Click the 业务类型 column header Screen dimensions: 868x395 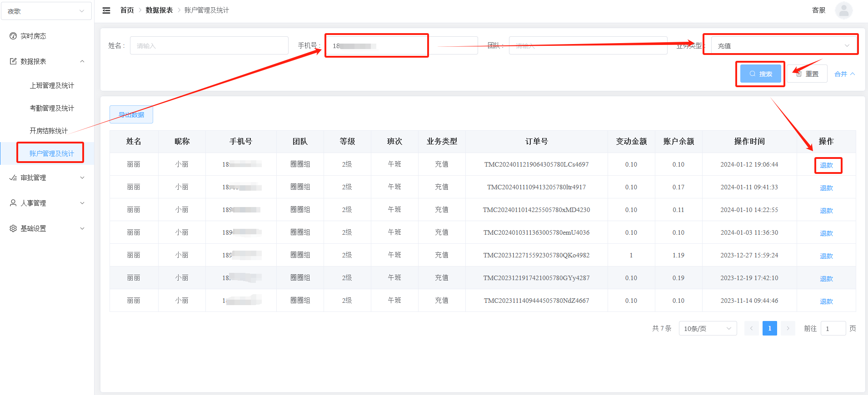coord(442,142)
